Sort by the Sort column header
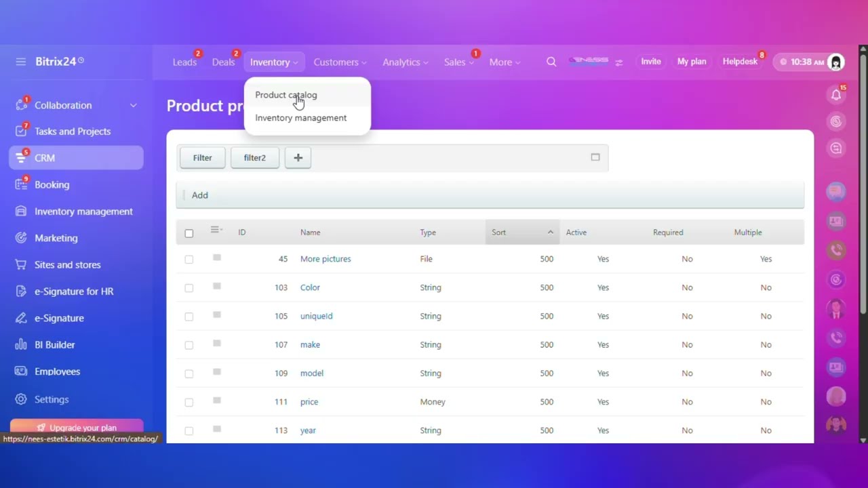Viewport: 868px width, 488px height. (x=522, y=232)
